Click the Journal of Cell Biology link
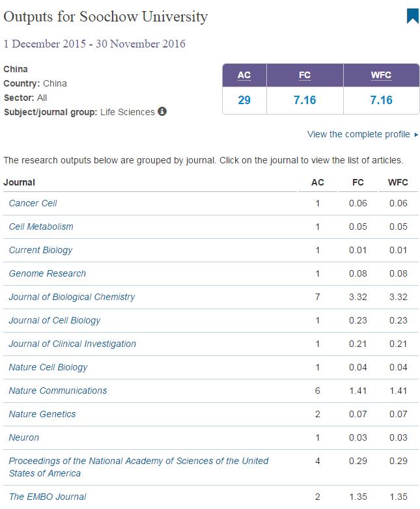This screenshot has width=420, height=509. click(x=55, y=320)
